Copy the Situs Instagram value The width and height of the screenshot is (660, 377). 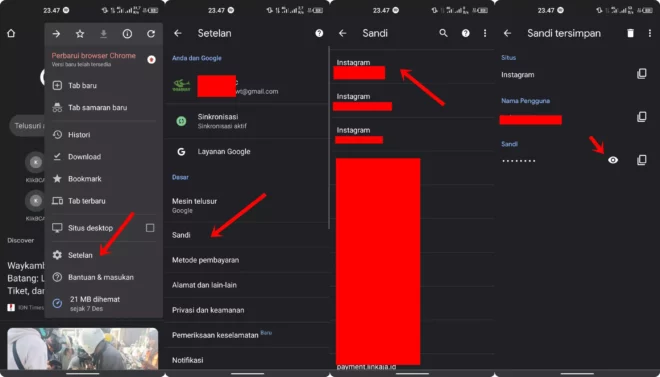tap(641, 74)
